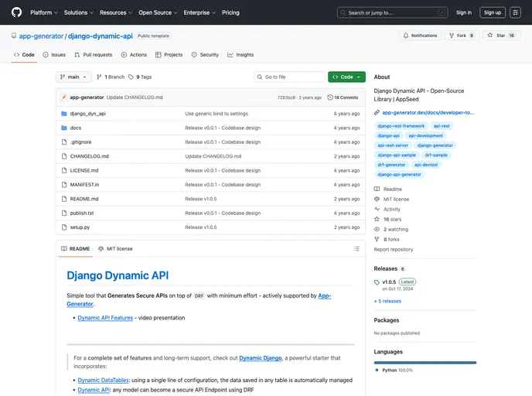Image resolution: width=532 pixels, height=396 pixels.
Task: Open the 7283bc8 commit hash
Action: click(286, 97)
